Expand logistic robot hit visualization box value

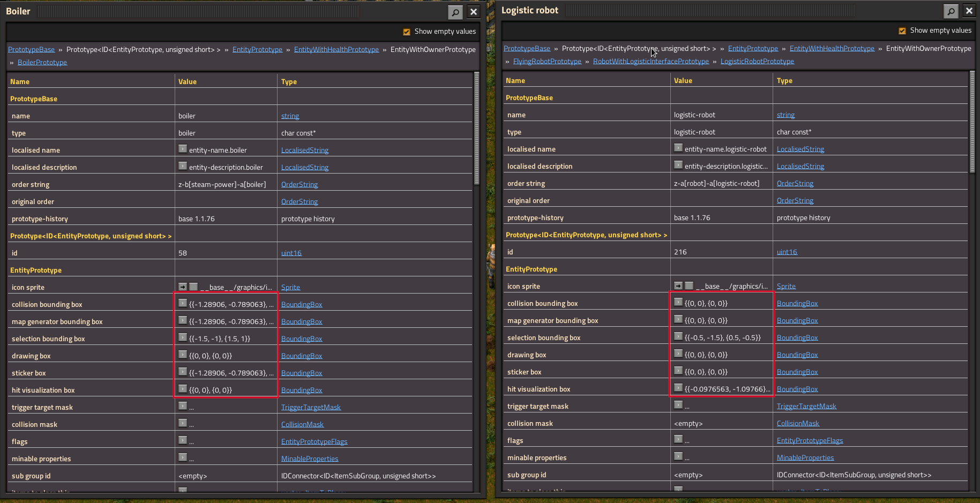pyautogui.click(x=678, y=388)
